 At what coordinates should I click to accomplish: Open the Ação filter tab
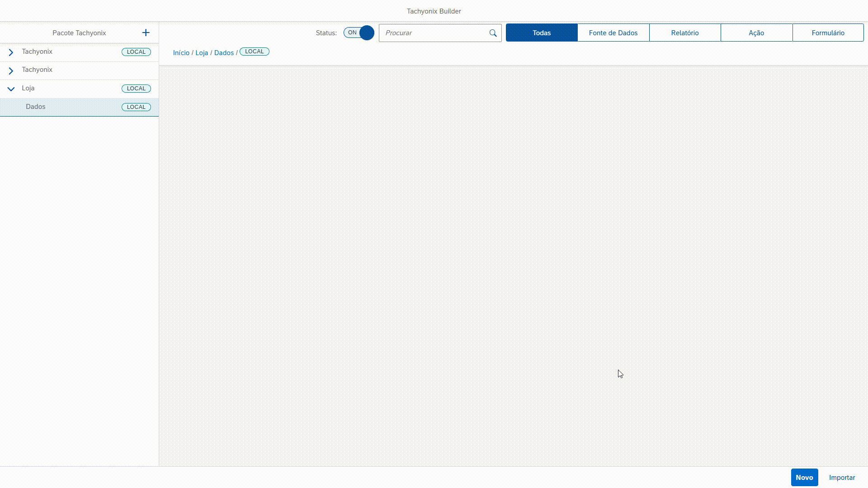[x=756, y=33]
